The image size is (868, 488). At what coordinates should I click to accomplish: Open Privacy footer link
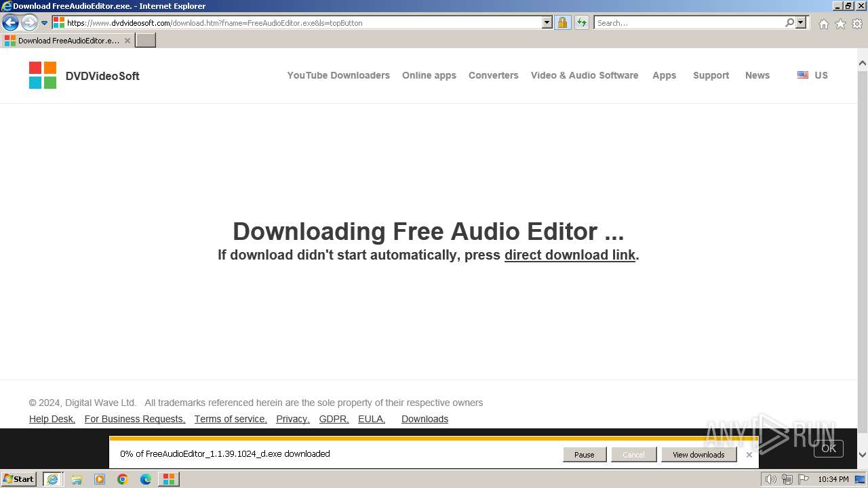293,419
